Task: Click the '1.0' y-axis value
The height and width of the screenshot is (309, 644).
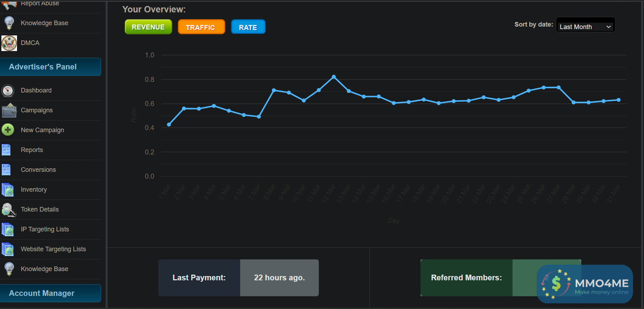Action: (x=149, y=55)
